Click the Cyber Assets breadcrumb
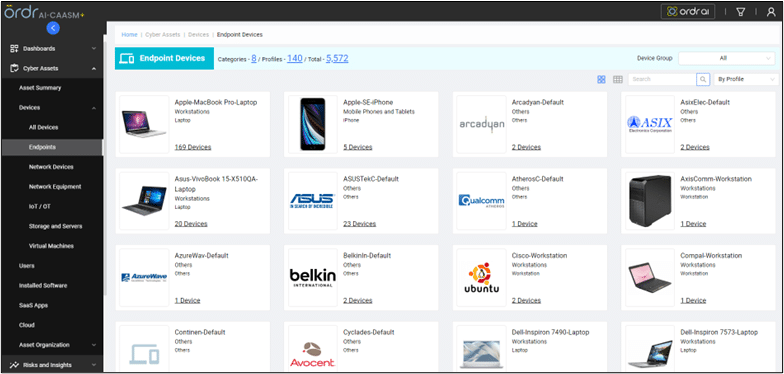 click(163, 34)
